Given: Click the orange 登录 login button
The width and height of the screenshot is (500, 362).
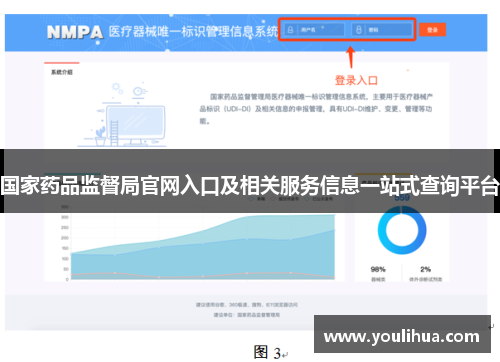Looking at the screenshot, I should (x=432, y=30).
